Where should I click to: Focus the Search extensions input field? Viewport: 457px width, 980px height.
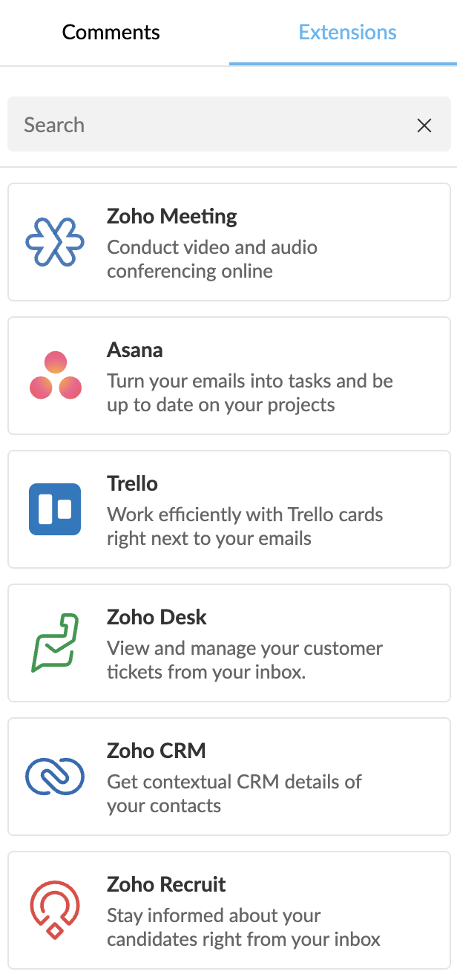[208, 125]
